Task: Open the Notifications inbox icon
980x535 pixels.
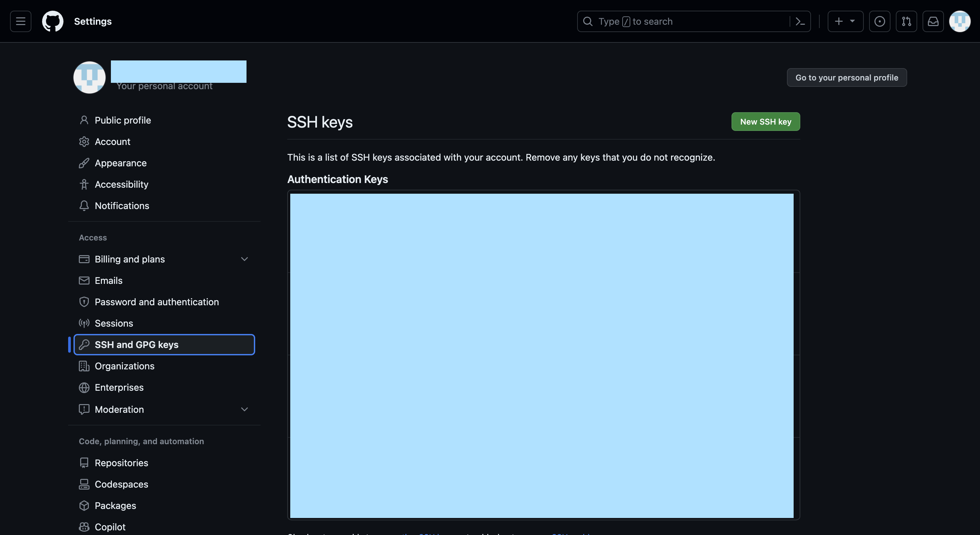Action: tap(933, 21)
